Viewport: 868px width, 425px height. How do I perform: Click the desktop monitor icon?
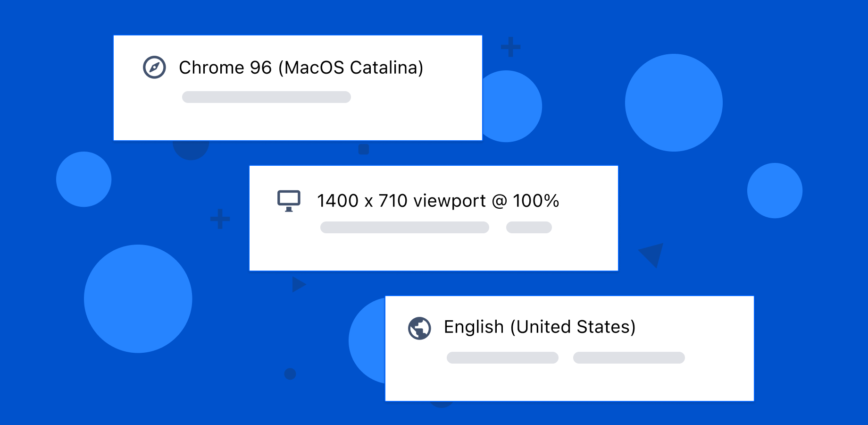coord(289,201)
